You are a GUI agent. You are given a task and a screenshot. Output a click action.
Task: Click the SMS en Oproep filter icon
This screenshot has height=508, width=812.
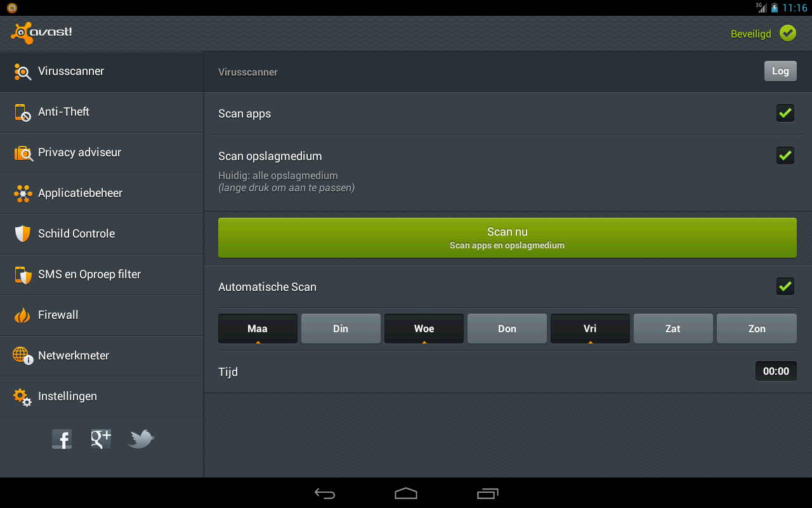tap(23, 275)
